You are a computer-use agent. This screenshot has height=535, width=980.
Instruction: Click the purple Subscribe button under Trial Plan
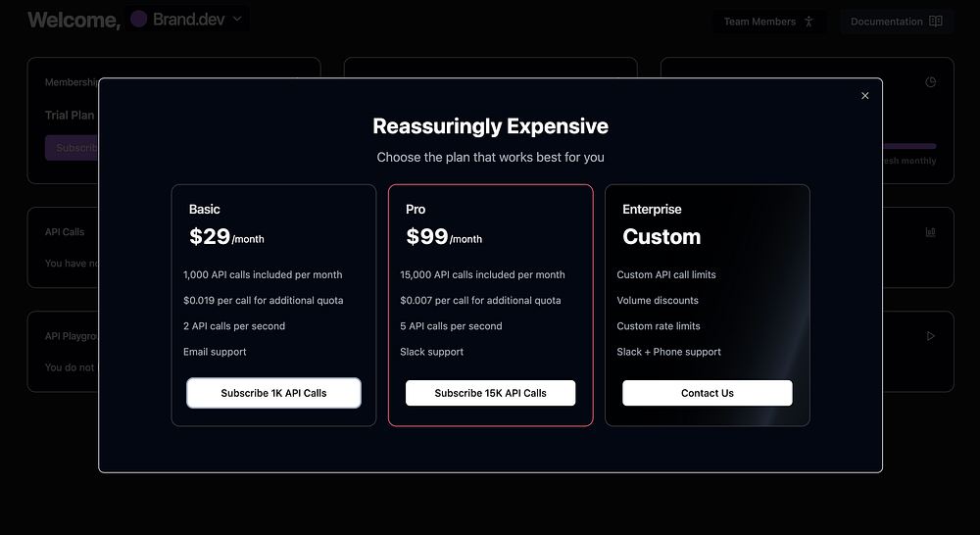click(71, 148)
